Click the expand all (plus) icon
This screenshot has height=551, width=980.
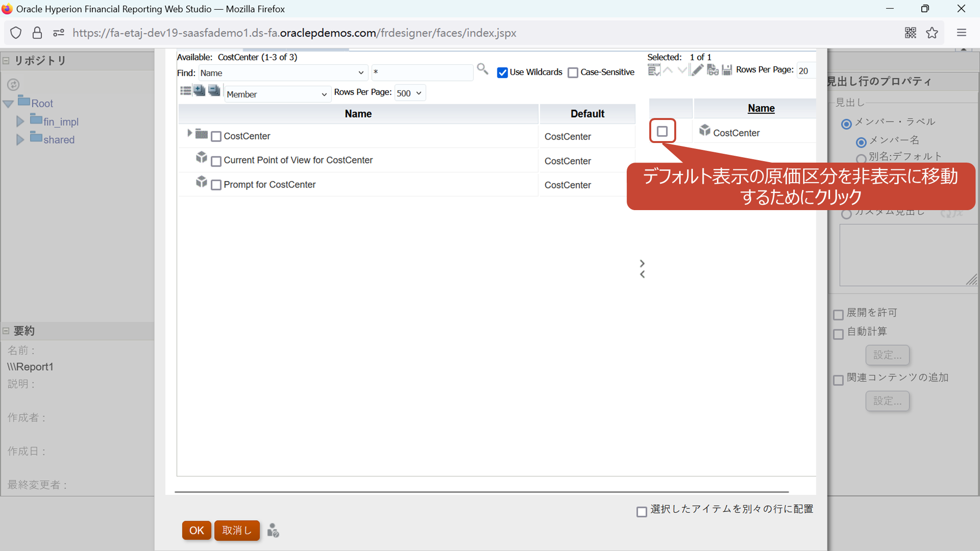click(x=199, y=91)
